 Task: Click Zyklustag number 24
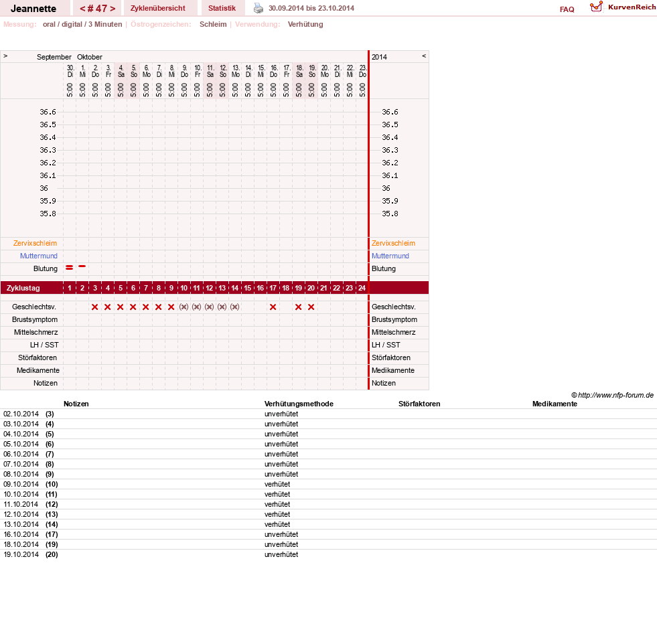tap(362, 288)
